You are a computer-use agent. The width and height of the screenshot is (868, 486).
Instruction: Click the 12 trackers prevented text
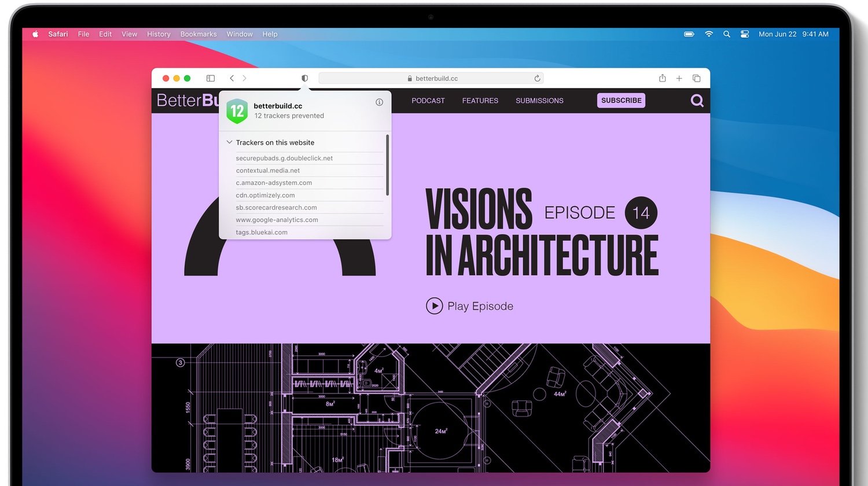click(x=289, y=116)
